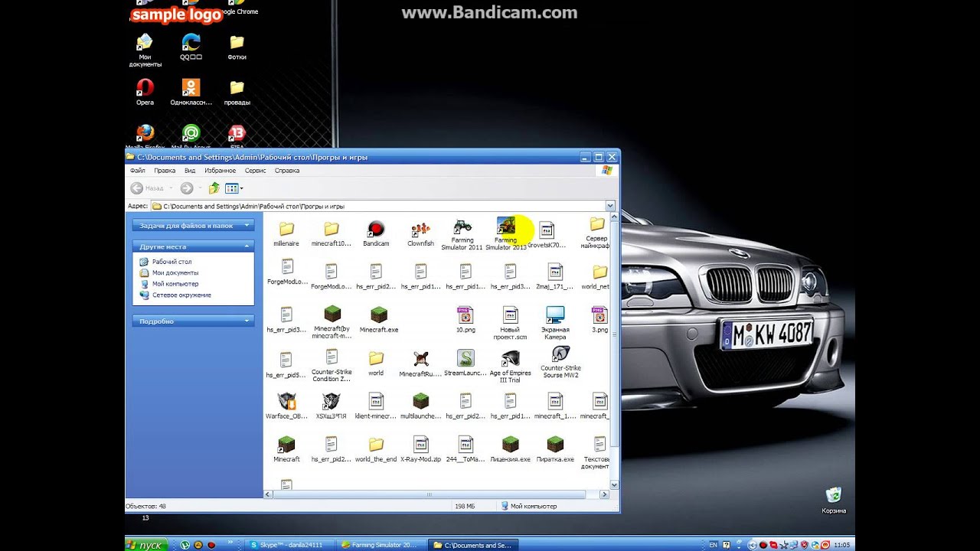Open the Вид menu
The height and width of the screenshot is (551, 980).
(190, 171)
